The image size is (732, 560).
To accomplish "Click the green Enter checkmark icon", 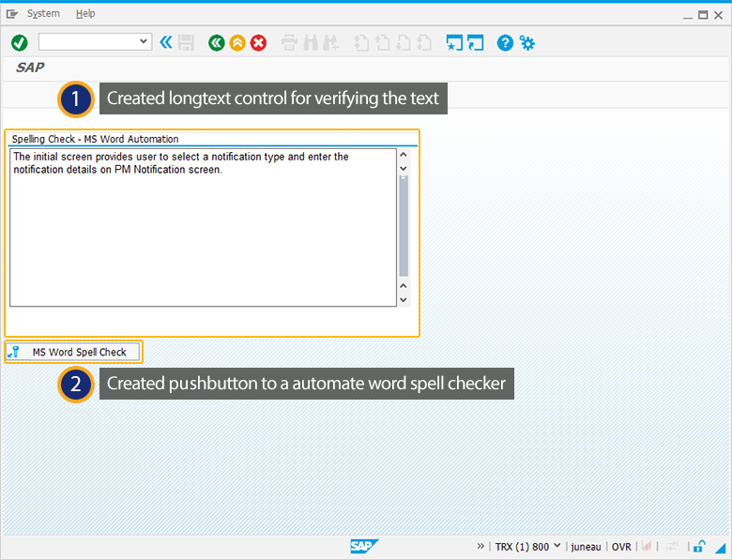I will [x=19, y=43].
